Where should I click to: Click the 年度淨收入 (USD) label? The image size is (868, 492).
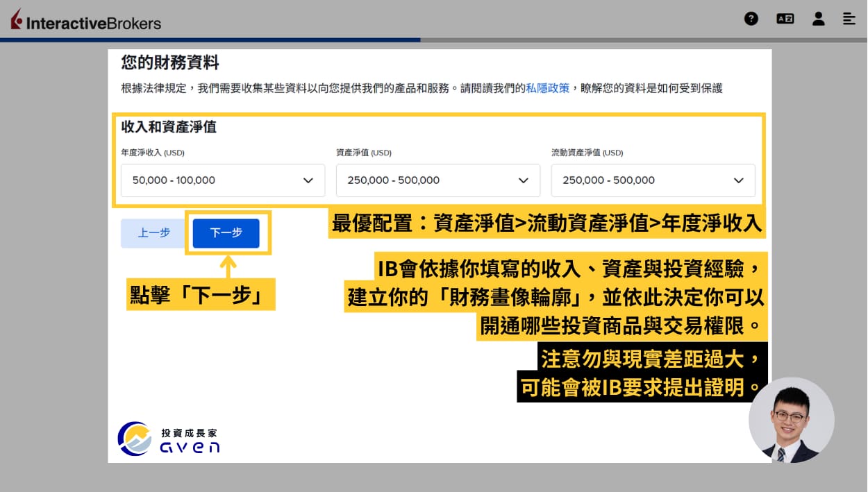click(153, 153)
